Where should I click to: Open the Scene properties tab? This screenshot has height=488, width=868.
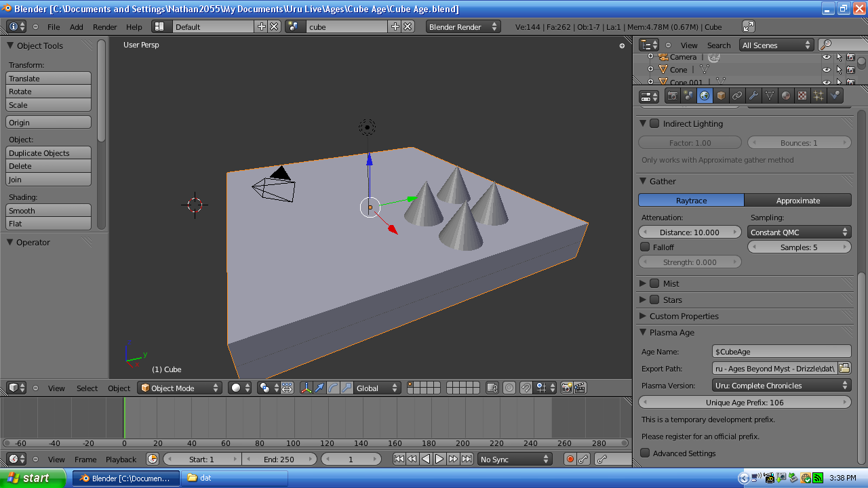click(x=688, y=96)
